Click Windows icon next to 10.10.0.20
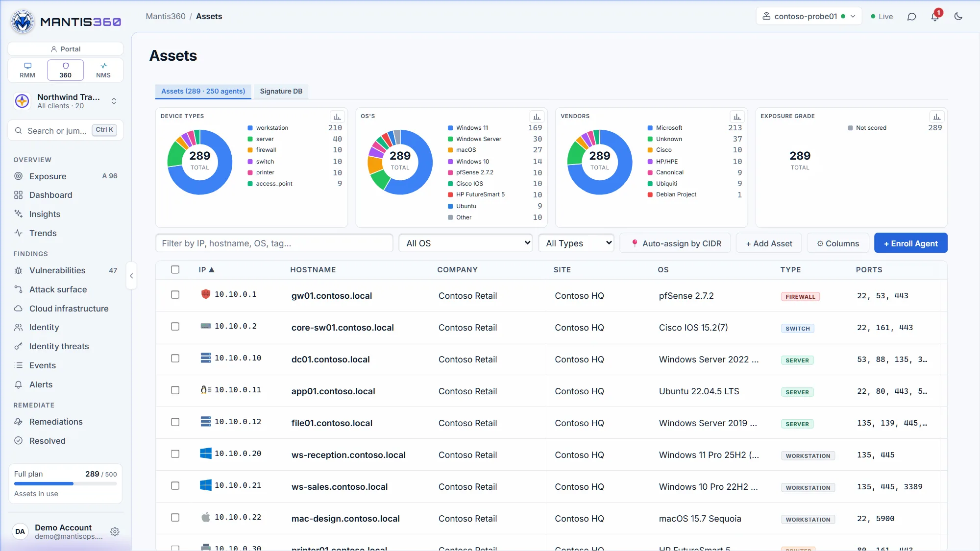The width and height of the screenshot is (980, 551). click(206, 453)
